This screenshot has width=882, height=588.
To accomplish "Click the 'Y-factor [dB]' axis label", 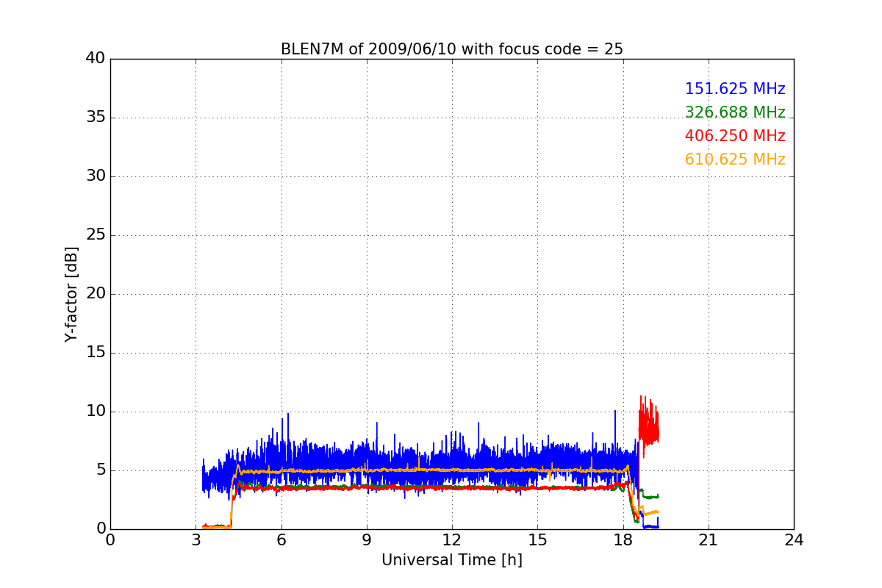I will [71, 294].
